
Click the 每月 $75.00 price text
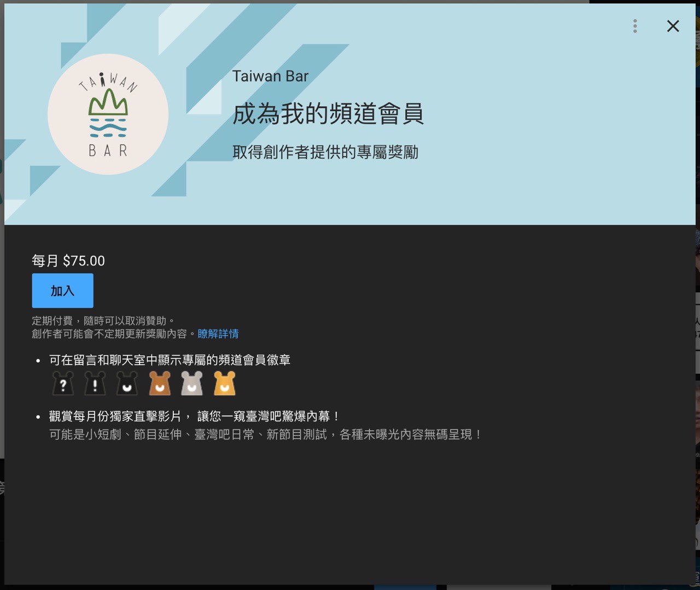68,261
